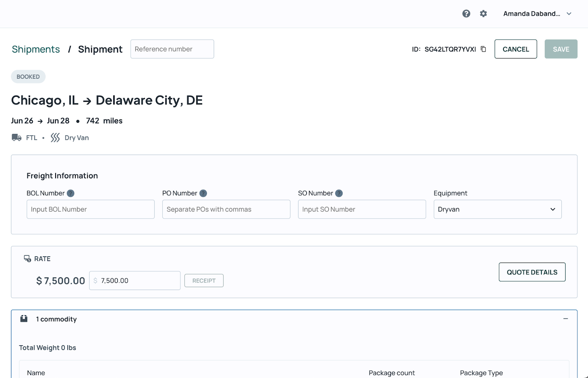Click the Total Weight 0 lbs text

click(48, 347)
